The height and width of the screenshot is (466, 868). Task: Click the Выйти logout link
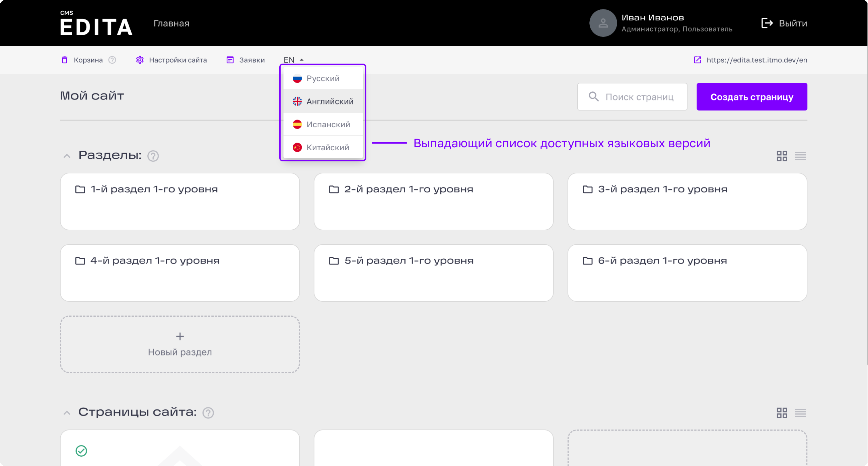[x=793, y=23]
